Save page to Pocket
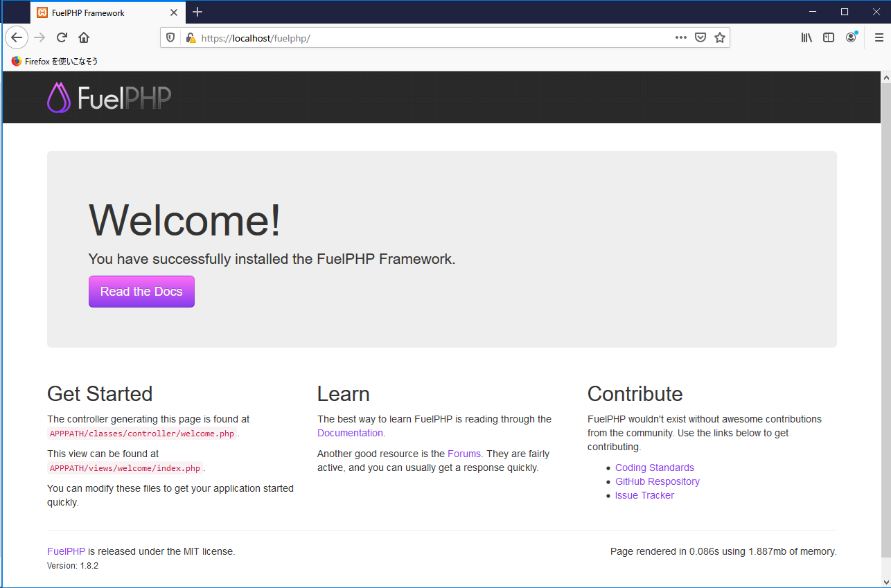The height and width of the screenshot is (588, 891). pos(700,37)
